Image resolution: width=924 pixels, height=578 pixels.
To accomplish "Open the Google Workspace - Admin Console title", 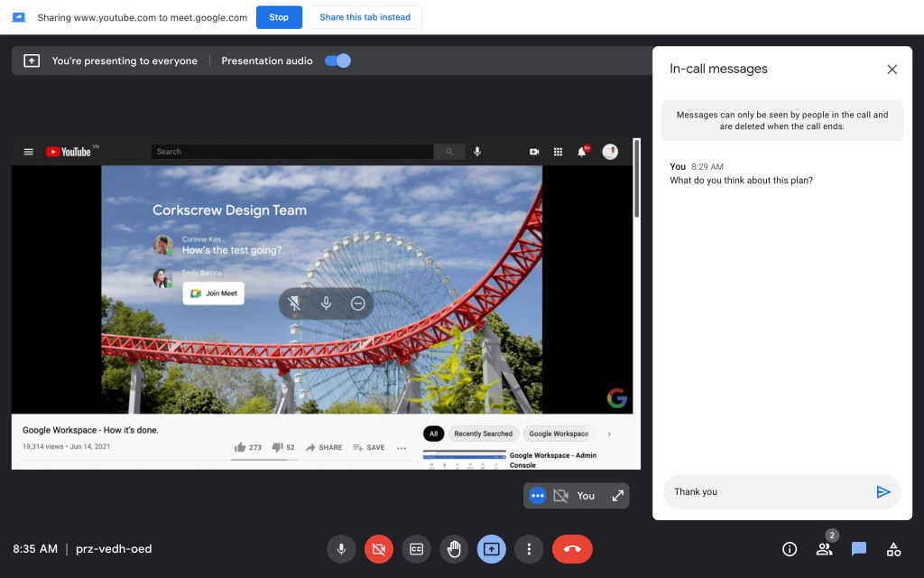I will [x=553, y=460].
